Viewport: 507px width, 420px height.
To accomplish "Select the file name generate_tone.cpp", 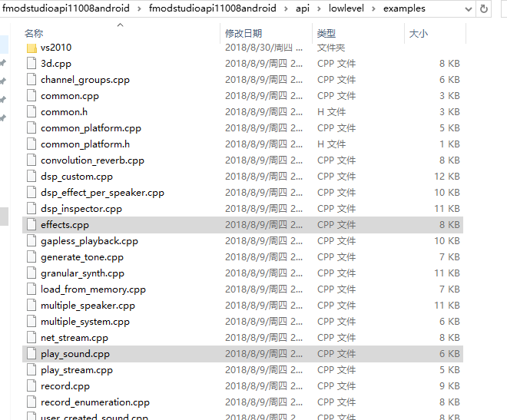I will click(82, 257).
